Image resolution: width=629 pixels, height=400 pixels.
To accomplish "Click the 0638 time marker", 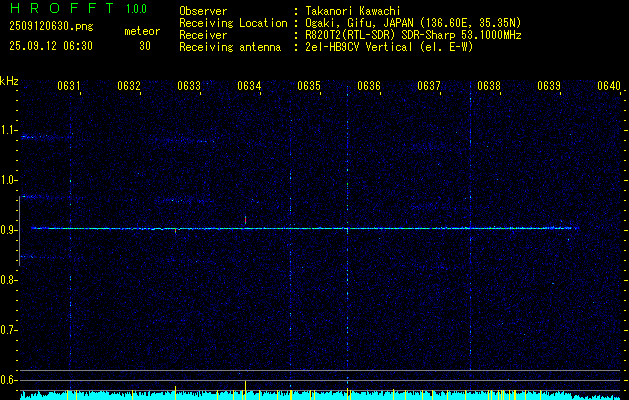I will pyautogui.click(x=489, y=85).
